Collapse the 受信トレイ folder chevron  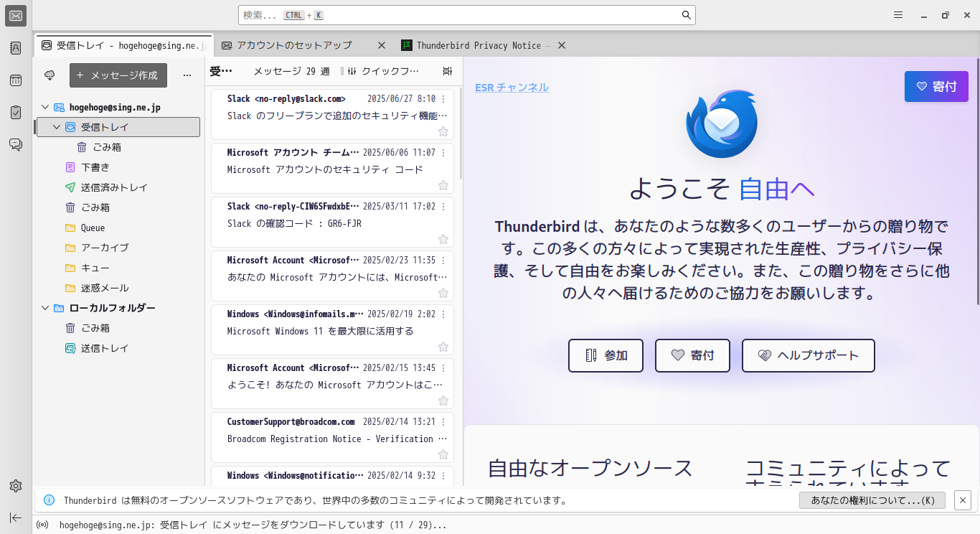point(57,127)
